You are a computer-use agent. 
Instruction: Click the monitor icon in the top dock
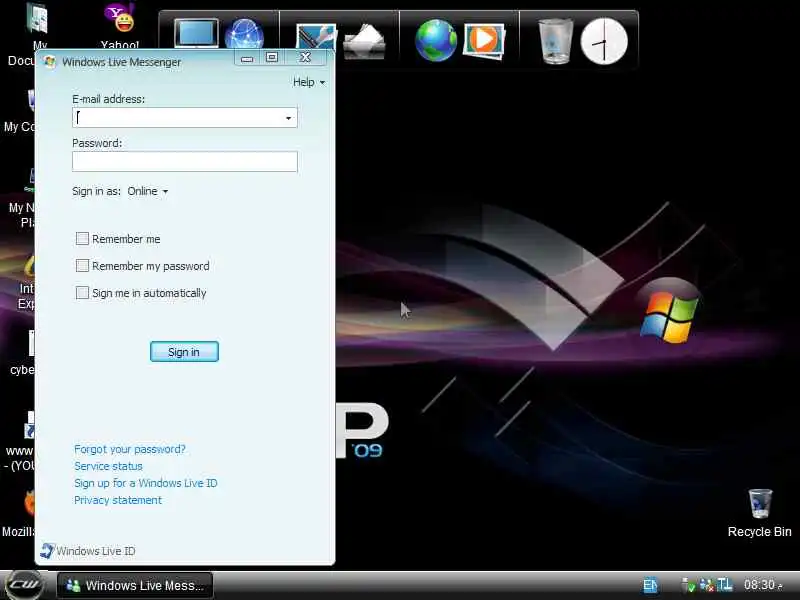coord(196,34)
